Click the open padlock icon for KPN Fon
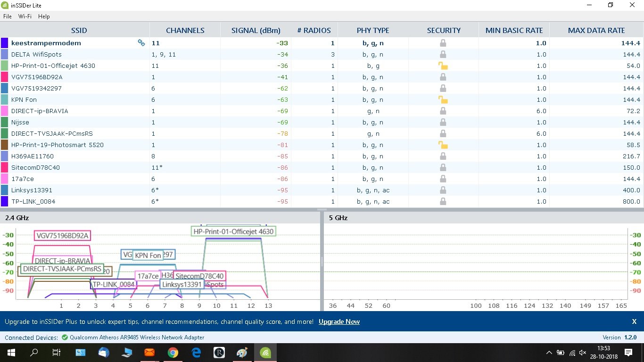This screenshot has height=362, width=644. [x=443, y=99]
